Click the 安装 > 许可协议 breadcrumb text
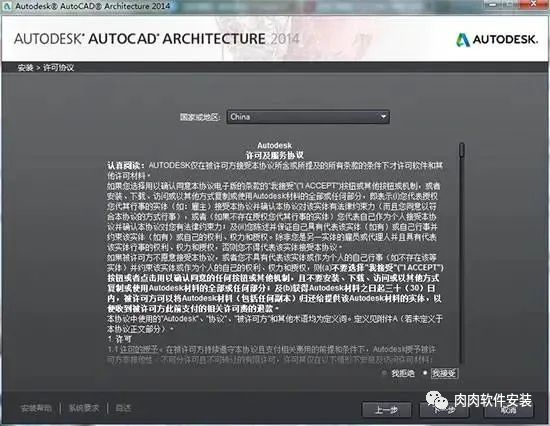Viewport: 550px width, 426px height. coord(46,68)
